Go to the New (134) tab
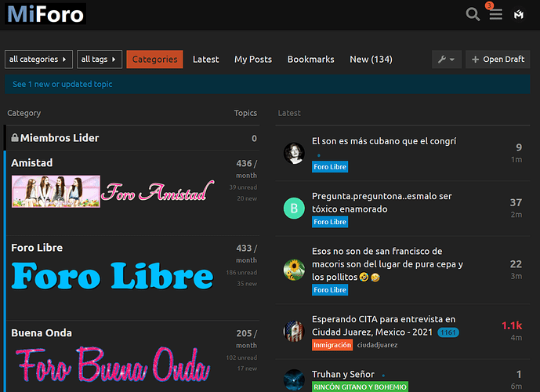Image resolution: width=540 pixels, height=392 pixels. coord(371,60)
